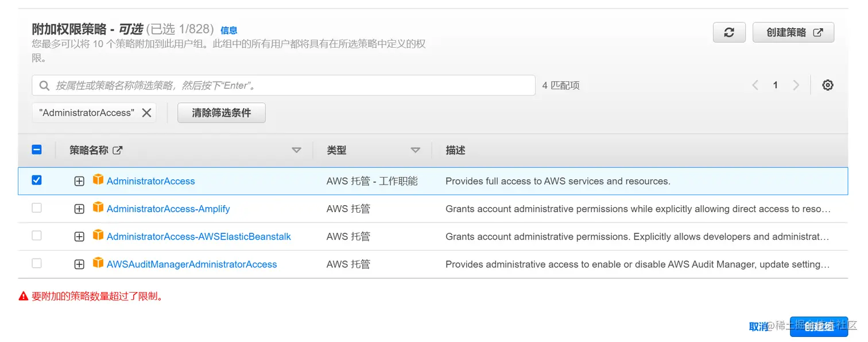Screen dimensions: 868x342
Task: Click page number 1 in pagination
Action: pos(775,85)
